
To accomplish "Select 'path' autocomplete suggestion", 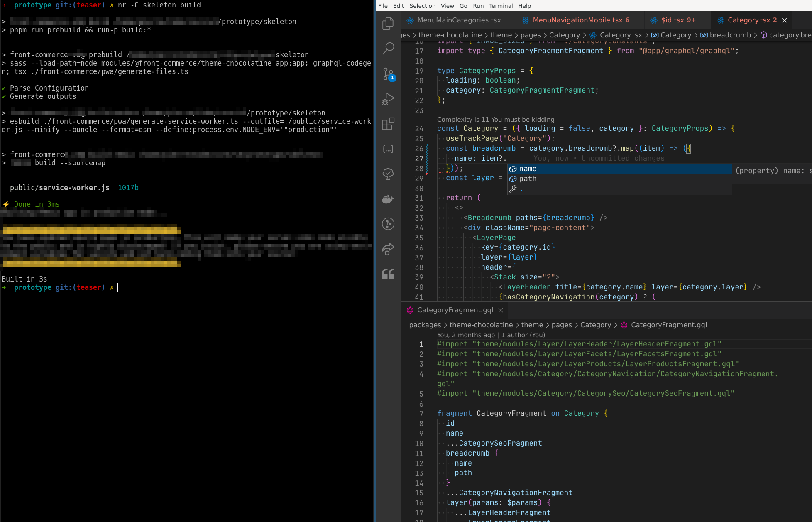I will (528, 179).
